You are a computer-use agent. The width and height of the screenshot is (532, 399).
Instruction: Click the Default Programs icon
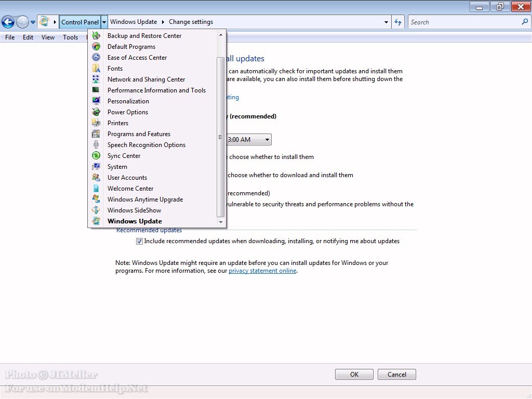point(96,46)
